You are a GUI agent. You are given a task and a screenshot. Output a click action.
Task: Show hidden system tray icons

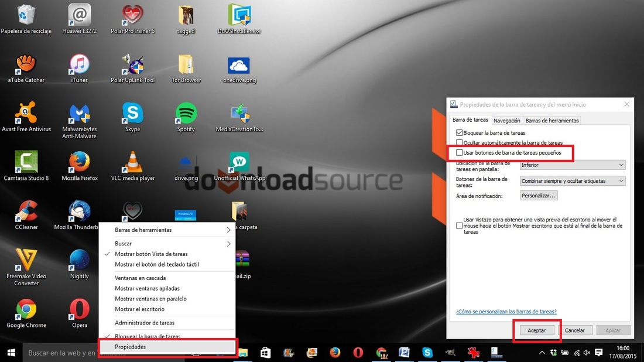(542, 353)
